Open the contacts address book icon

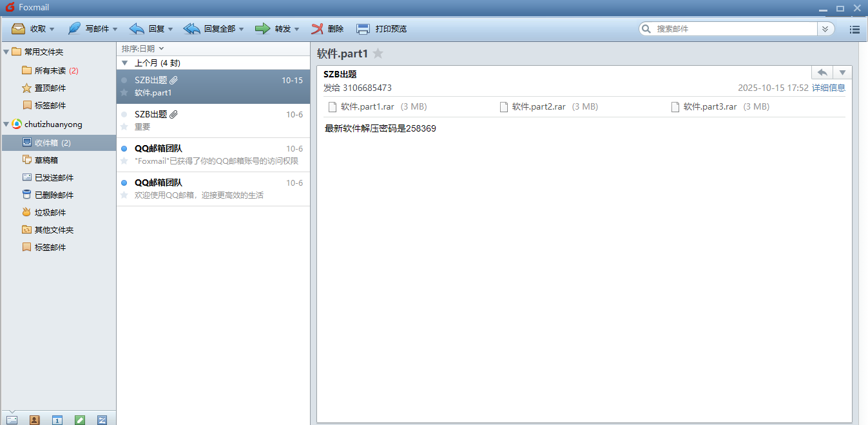[x=35, y=420]
